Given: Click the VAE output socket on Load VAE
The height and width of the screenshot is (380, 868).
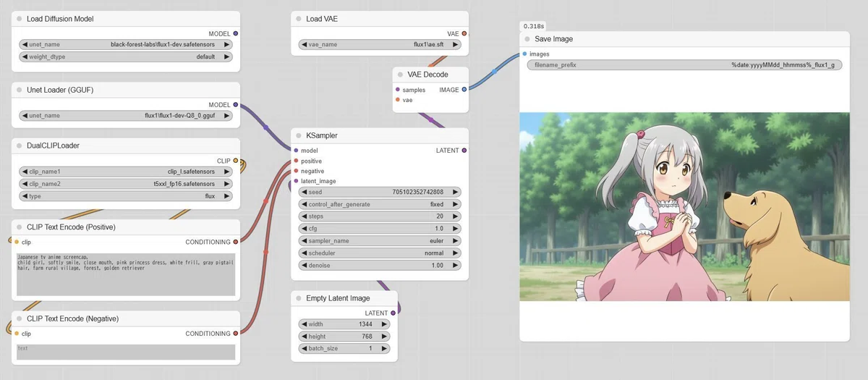Looking at the screenshot, I should point(464,33).
